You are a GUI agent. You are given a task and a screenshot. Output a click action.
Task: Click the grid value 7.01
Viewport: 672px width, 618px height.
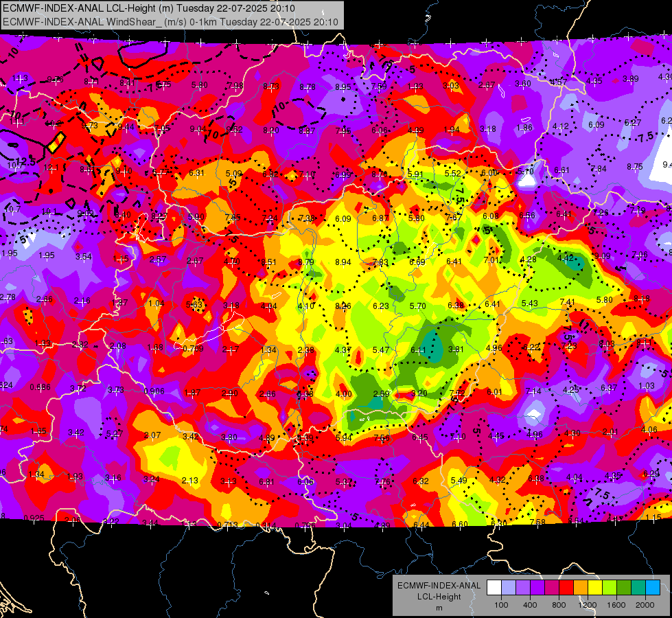[491, 260]
